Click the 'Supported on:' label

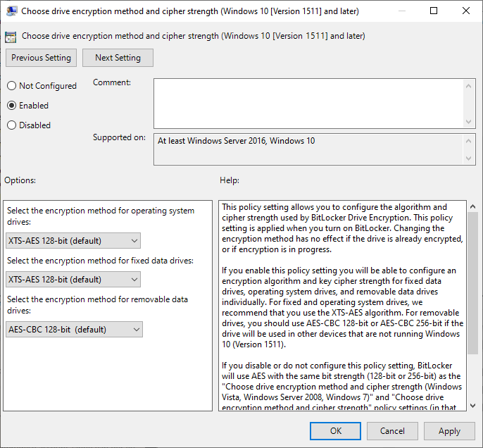pos(119,137)
